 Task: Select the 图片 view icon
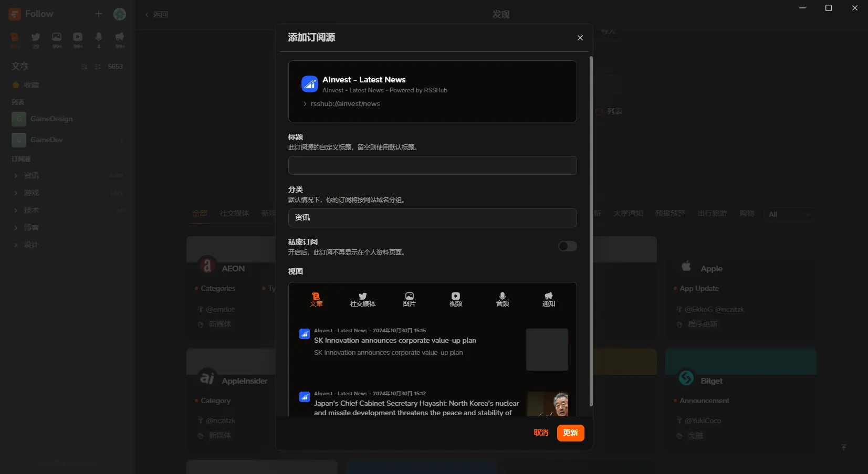click(x=409, y=300)
